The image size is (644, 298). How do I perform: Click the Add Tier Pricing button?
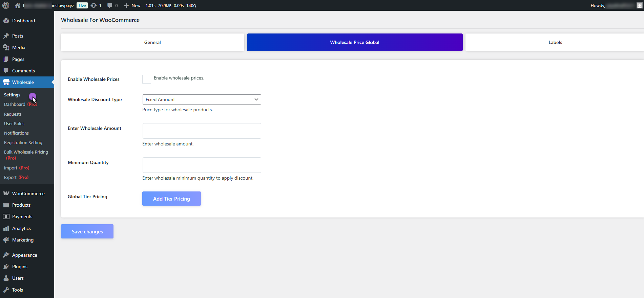point(171,199)
